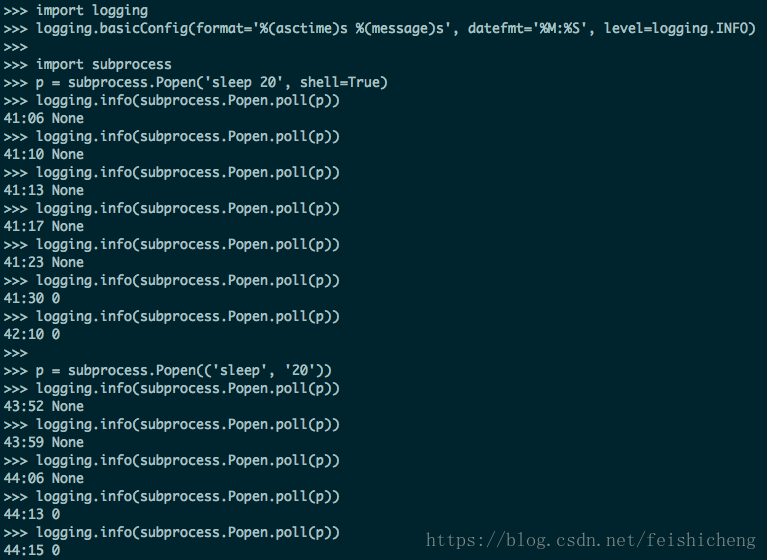
Task: Click the logging.basicConfig command line
Action: [x=395, y=29]
